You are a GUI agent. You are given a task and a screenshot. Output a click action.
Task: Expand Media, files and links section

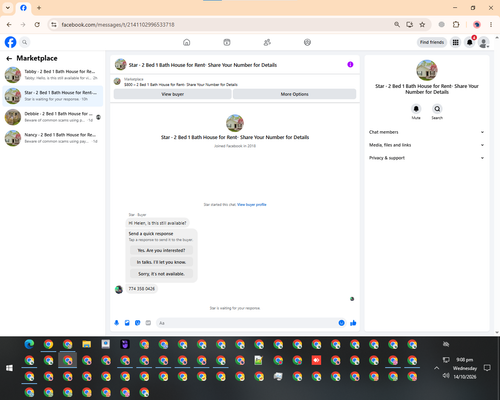(427, 145)
